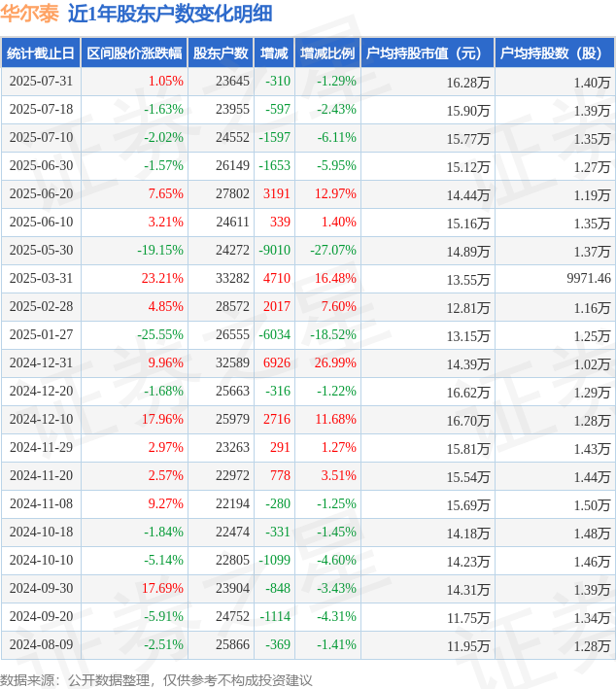Click the date cell 2025-05-30
This screenshot has width=616, height=689.
(x=41, y=250)
